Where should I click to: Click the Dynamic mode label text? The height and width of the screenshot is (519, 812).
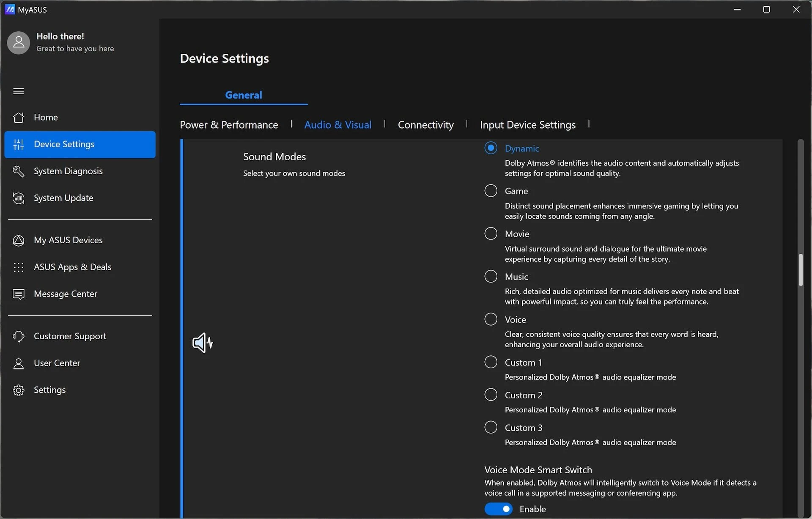tap(521, 148)
